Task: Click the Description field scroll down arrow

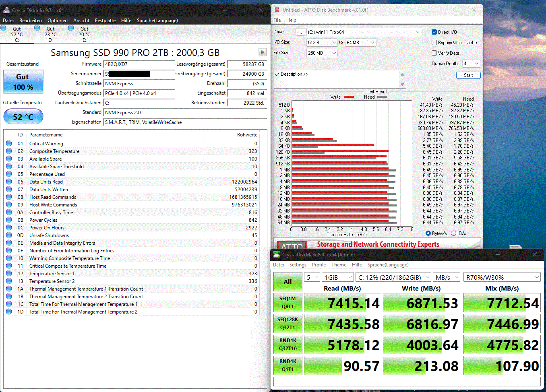Action: click(402, 84)
